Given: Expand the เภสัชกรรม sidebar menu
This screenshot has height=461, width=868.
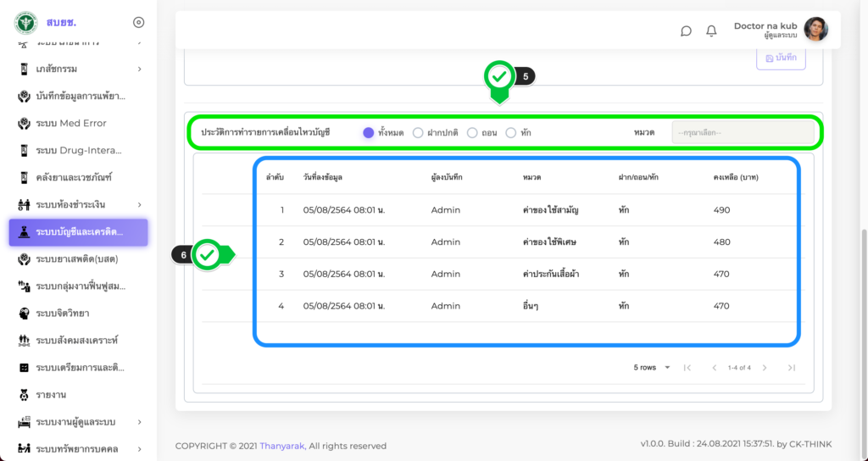Looking at the screenshot, I should pyautogui.click(x=78, y=69).
